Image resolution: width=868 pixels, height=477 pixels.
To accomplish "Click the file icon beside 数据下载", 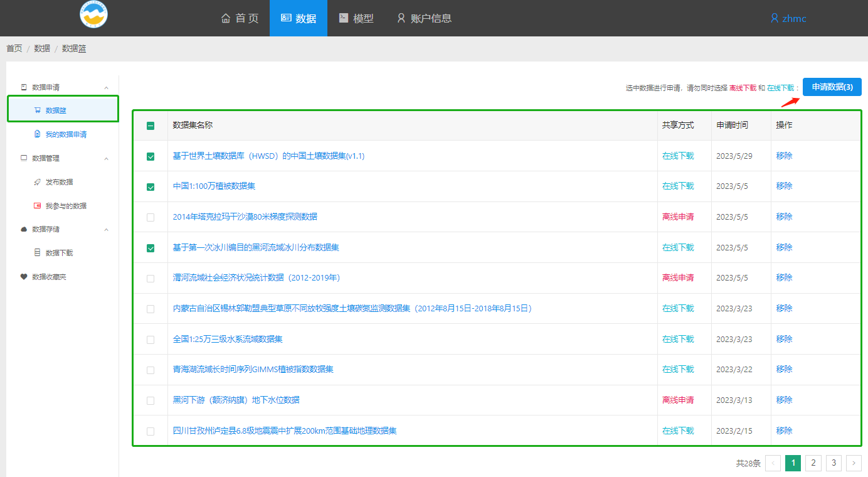I will (38, 253).
